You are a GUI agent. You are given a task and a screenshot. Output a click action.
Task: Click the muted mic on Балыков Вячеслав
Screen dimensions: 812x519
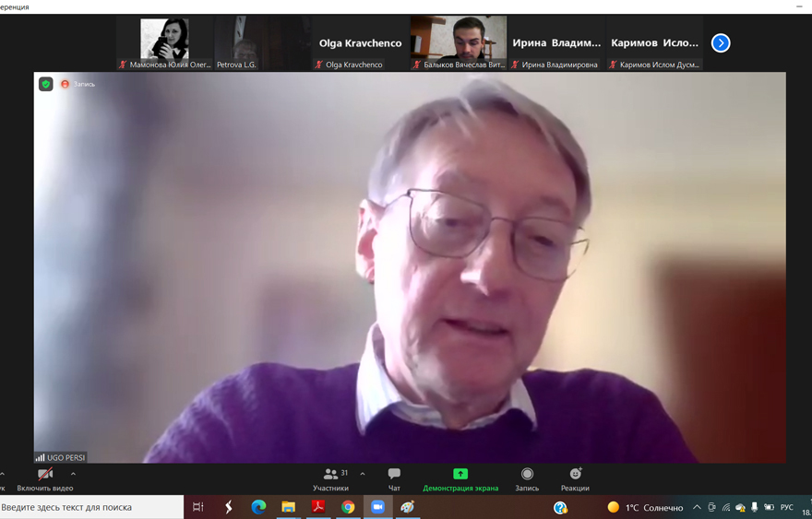[417, 65]
